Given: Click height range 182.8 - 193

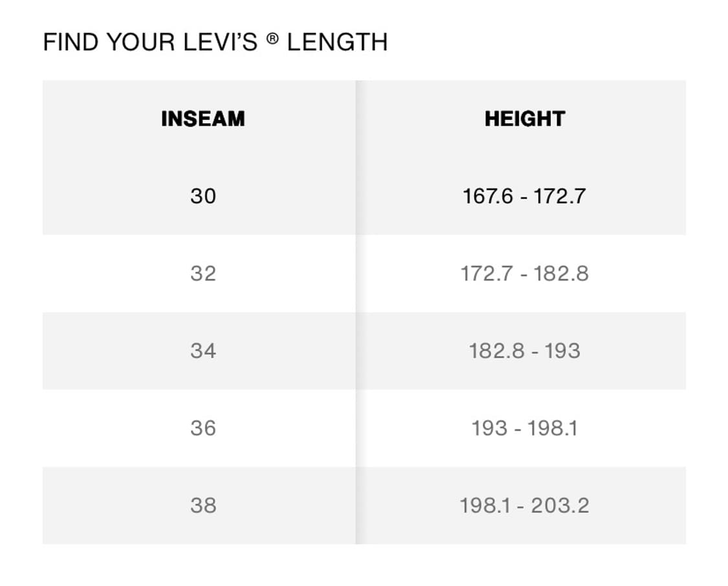Looking at the screenshot, I should (524, 351).
